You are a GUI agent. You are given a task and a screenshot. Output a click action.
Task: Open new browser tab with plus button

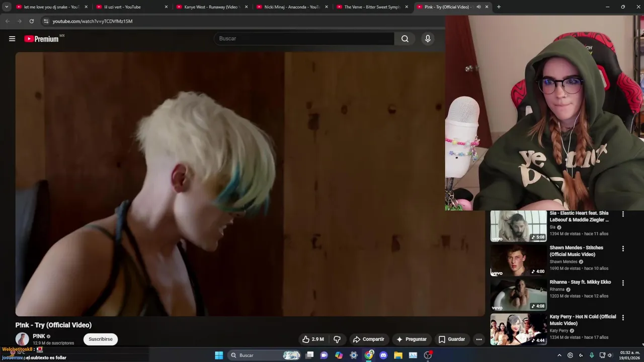point(499,7)
